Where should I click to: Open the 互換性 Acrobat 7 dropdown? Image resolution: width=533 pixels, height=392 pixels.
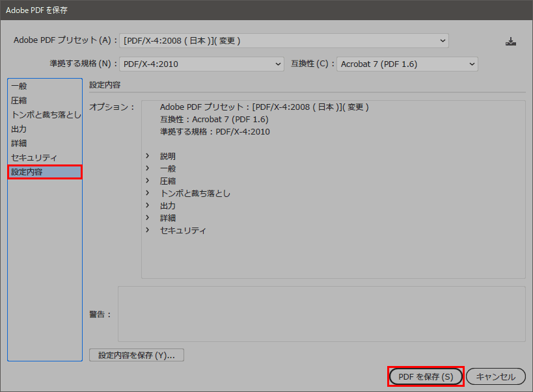click(407, 64)
